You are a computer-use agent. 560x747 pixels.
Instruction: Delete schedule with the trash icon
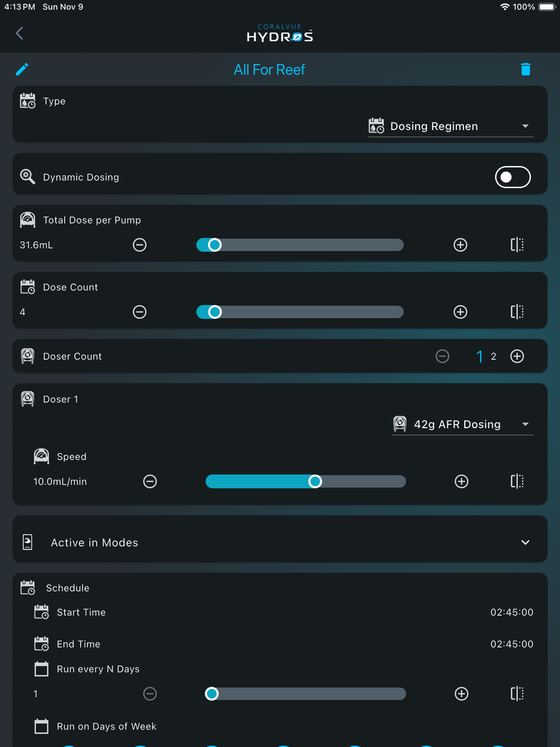[526, 69]
